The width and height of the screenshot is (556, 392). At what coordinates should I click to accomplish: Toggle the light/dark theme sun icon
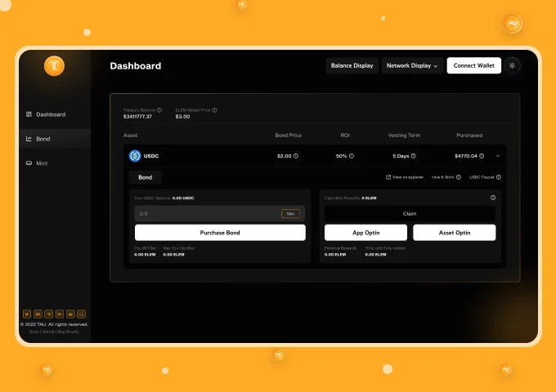[513, 65]
